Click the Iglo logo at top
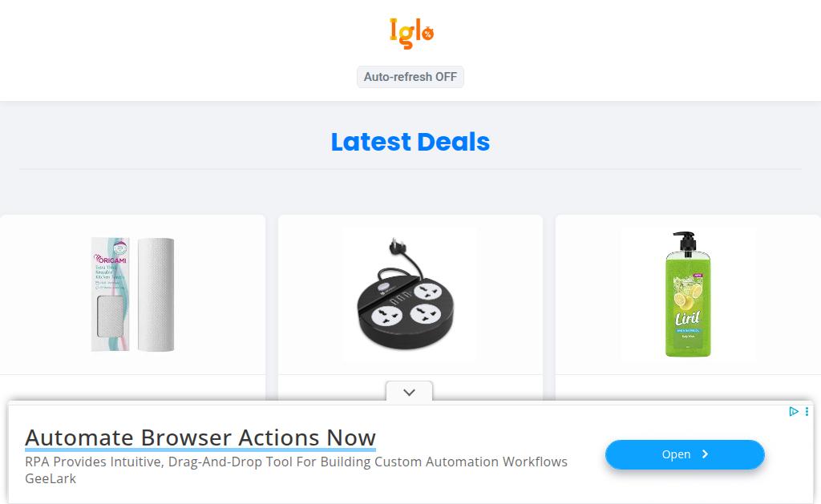The image size is (821, 504). point(411,34)
